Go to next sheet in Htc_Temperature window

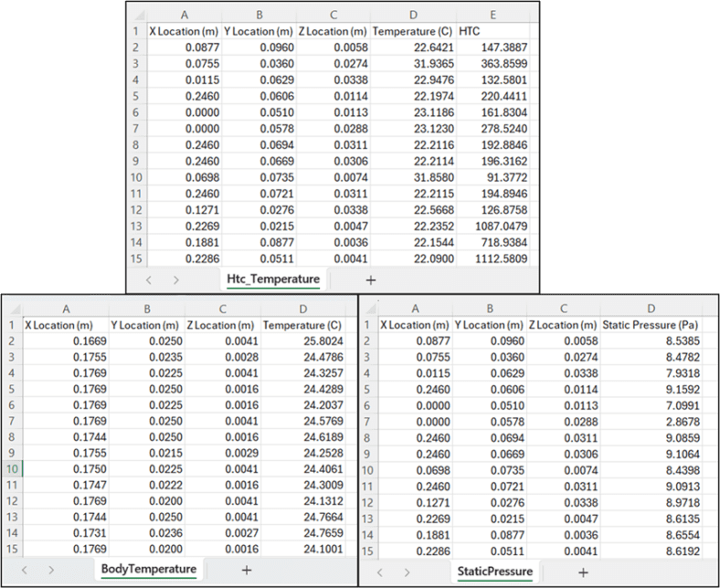click(x=175, y=279)
